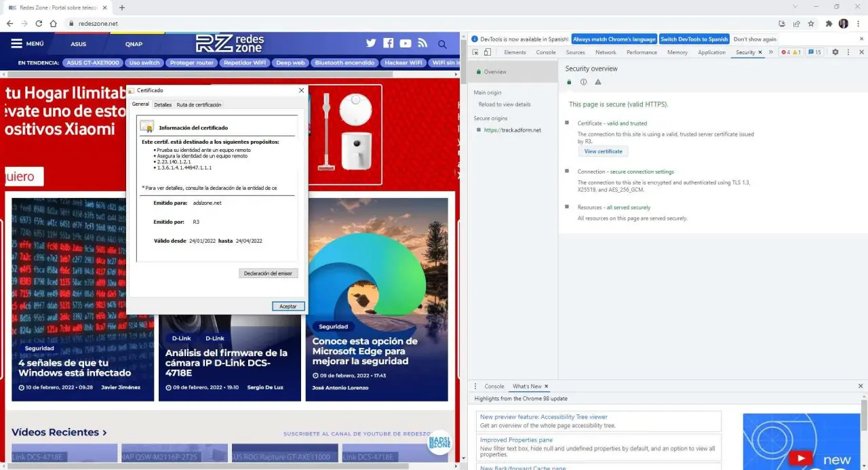Open the Network panel tab
Viewport: 868px width, 470px height.
[606, 52]
